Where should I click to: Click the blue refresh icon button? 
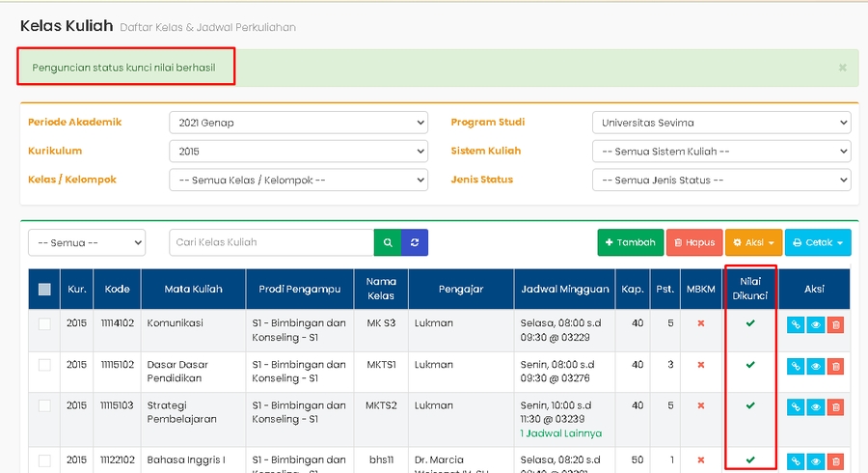click(415, 242)
